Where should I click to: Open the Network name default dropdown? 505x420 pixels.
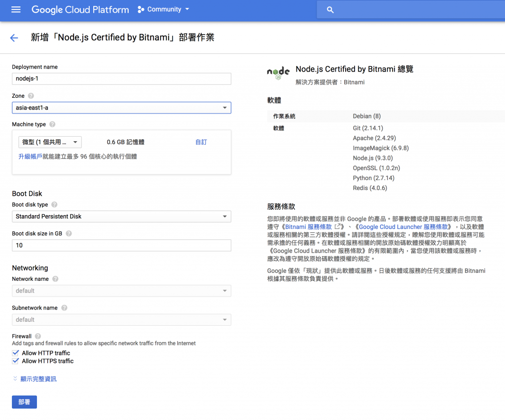pyautogui.click(x=121, y=291)
